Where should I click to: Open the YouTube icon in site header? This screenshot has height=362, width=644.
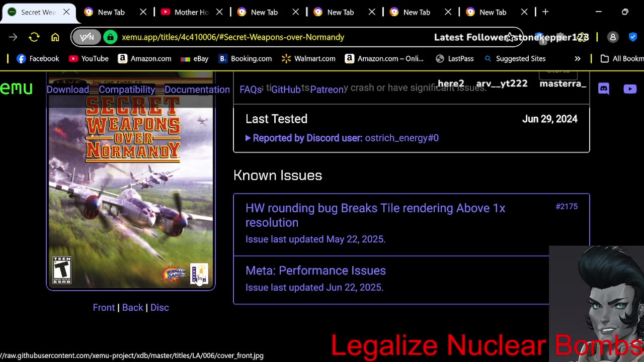(x=630, y=89)
